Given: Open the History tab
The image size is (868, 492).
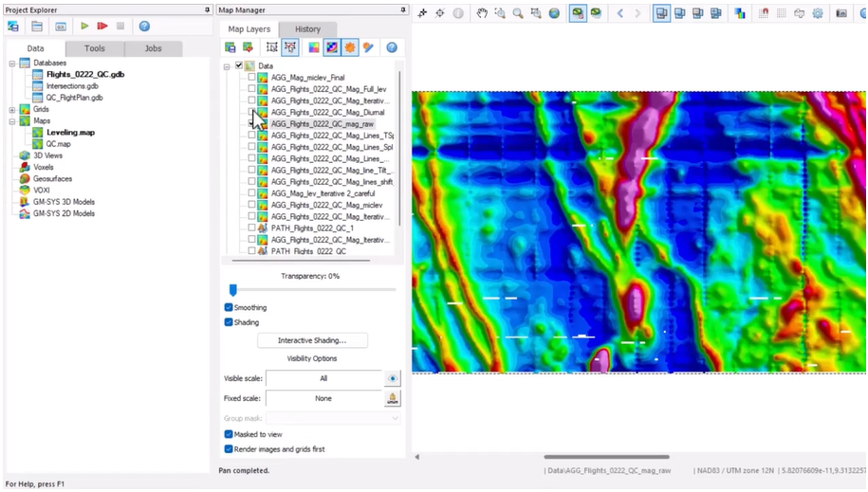Looking at the screenshot, I should (307, 28).
